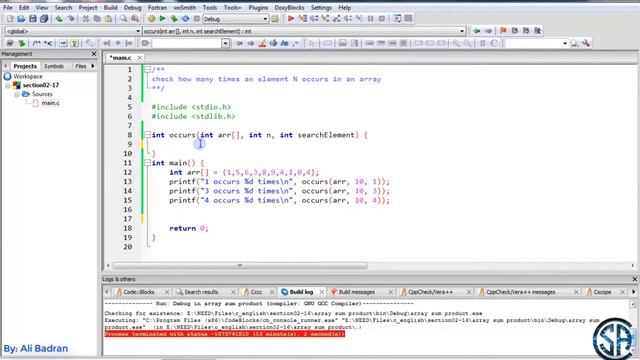The image size is (640, 360).
Task: Click the Build and run icon
Action: (x=174, y=19)
